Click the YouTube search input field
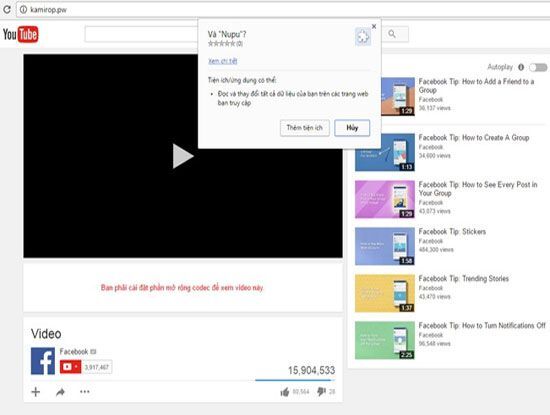Viewport: 550px width, 415px height. click(141, 34)
